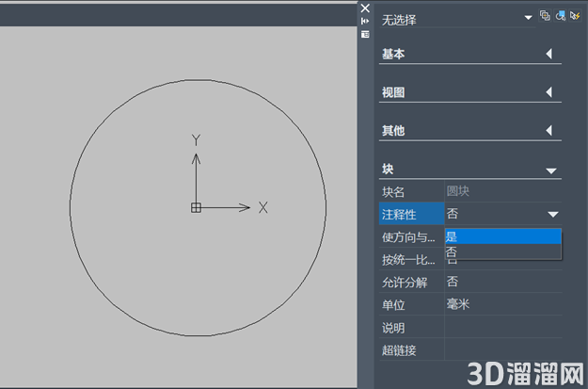
Task: Click the circle outline in the drawing
Action: tap(198, 80)
